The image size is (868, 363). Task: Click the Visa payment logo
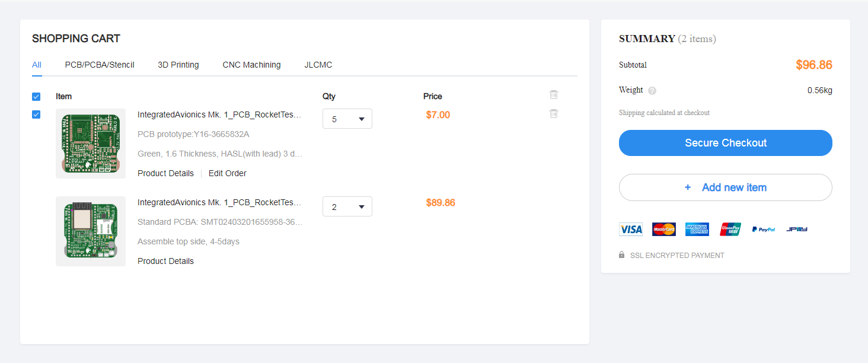point(631,230)
